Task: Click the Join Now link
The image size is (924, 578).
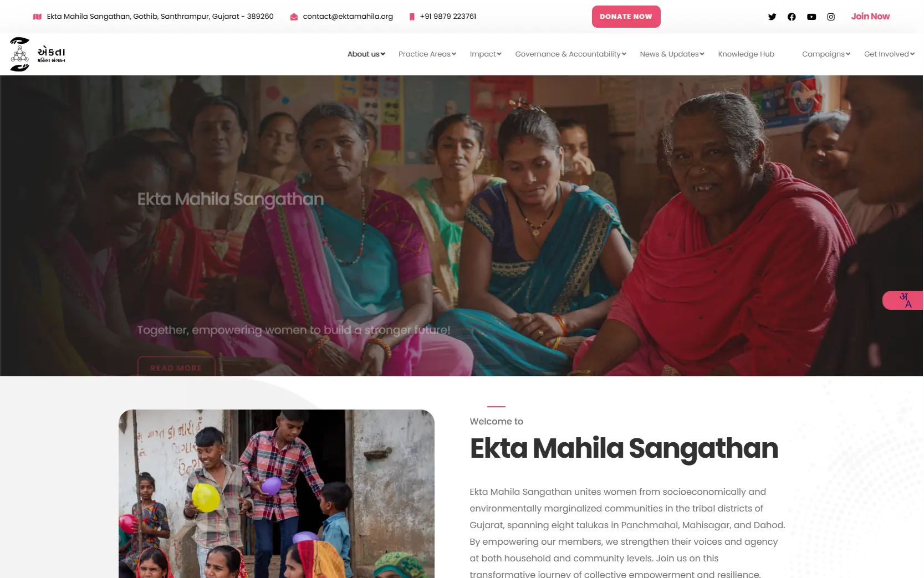Action: [870, 17]
